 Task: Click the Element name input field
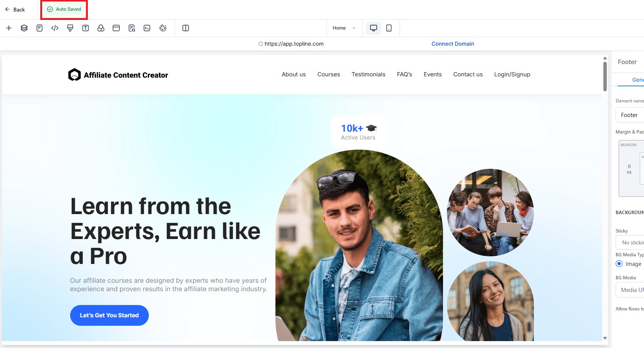tap(630, 115)
